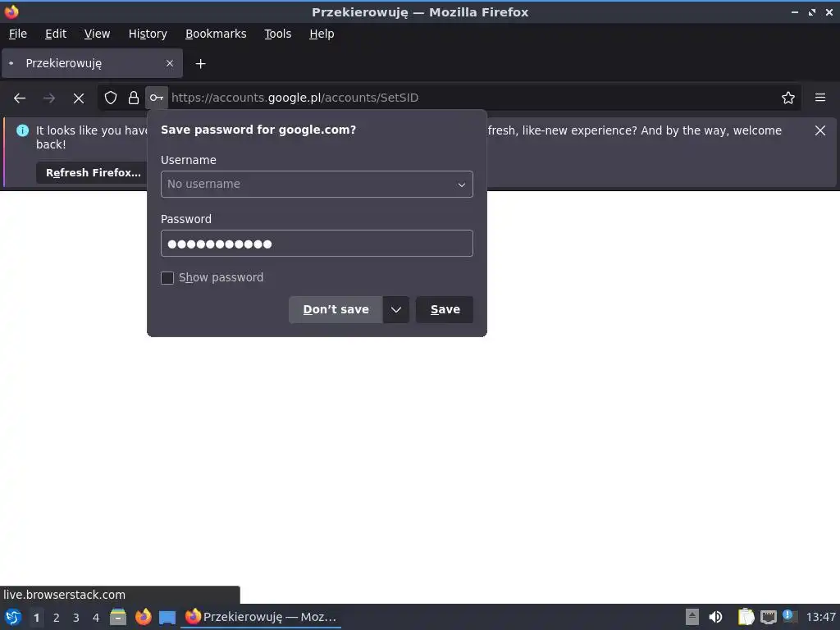
Task: Click the 13:47 clock
Action: (820, 617)
